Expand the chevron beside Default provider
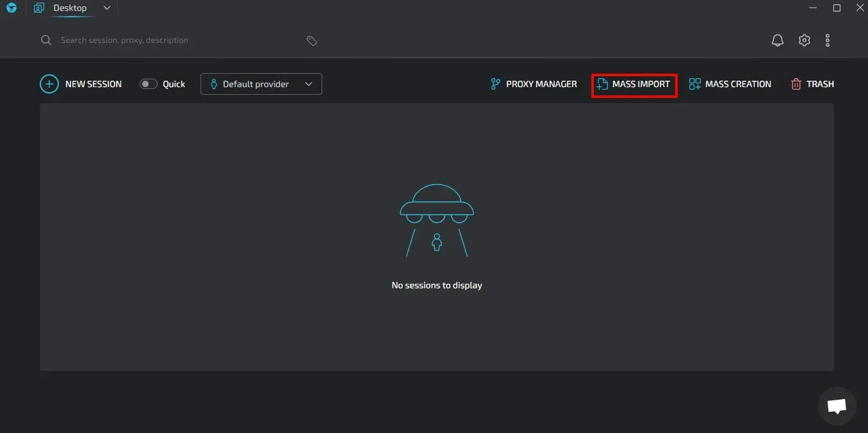Viewport: 868px width, 433px height. click(x=308, y=83)
